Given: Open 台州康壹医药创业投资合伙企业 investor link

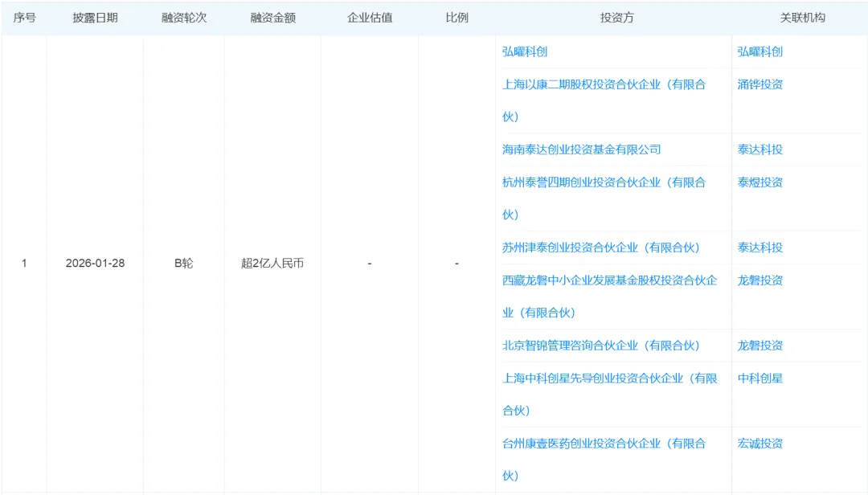Looking at the screenshot, I should pos(604,460).
